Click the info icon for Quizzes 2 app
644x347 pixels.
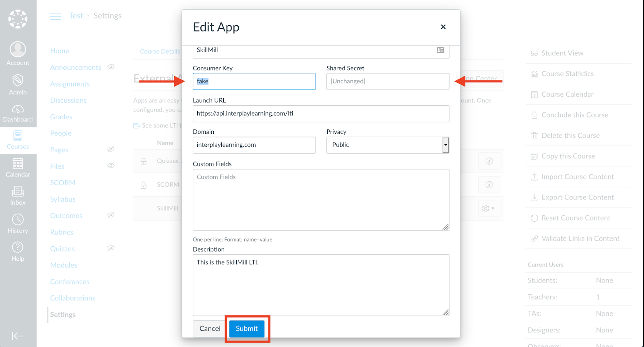(x=489, y=161)
